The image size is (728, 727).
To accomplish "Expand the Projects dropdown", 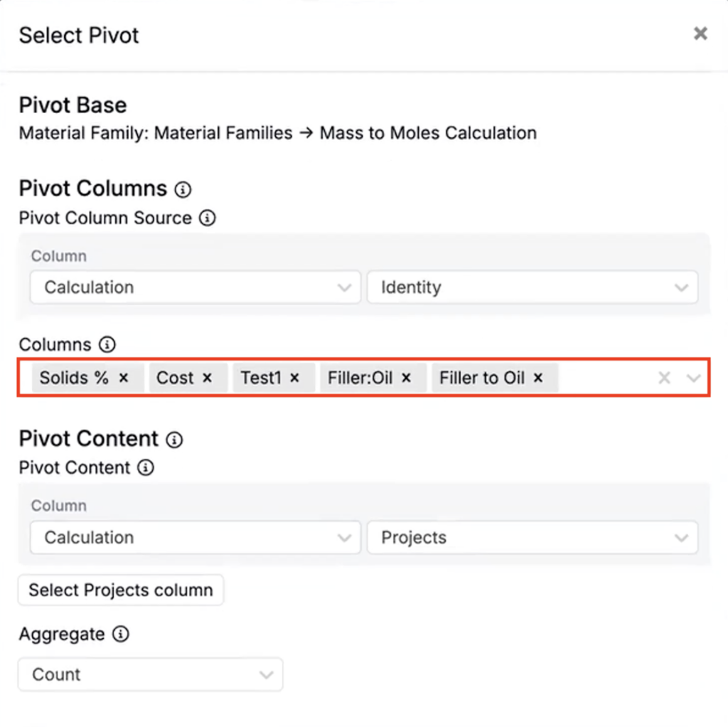I will tap(532, 538).
